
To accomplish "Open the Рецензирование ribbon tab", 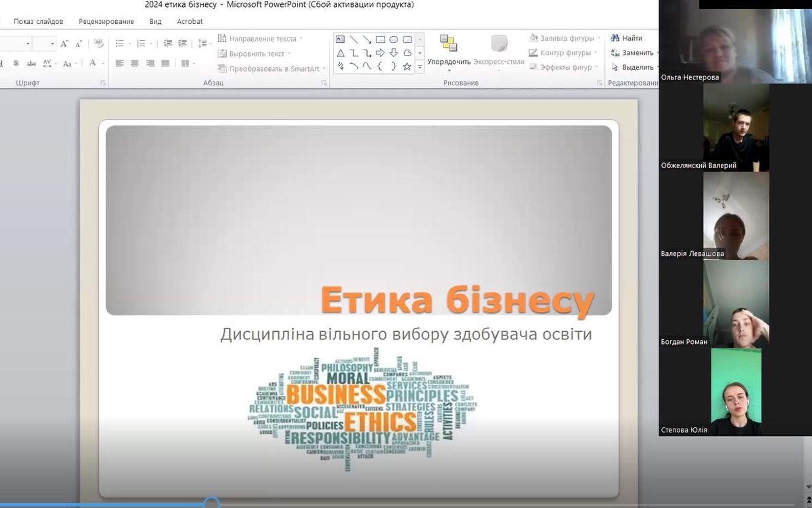I will (x=106, y=21).
